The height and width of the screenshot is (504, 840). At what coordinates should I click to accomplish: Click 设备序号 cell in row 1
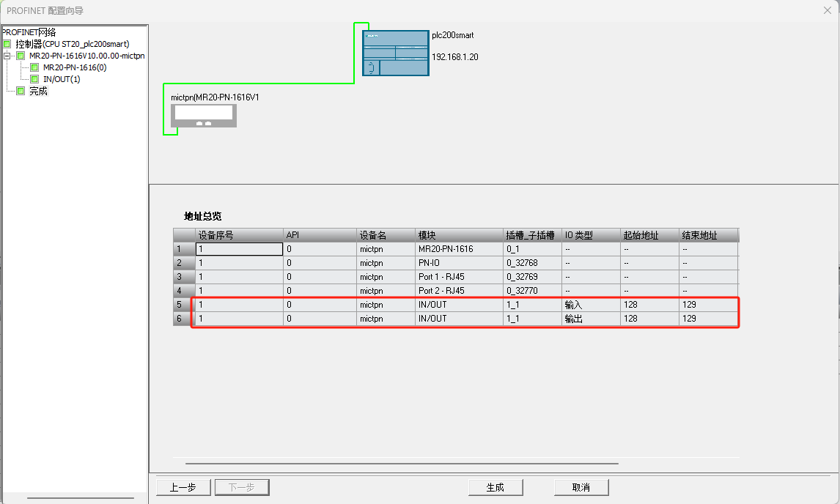239,249
